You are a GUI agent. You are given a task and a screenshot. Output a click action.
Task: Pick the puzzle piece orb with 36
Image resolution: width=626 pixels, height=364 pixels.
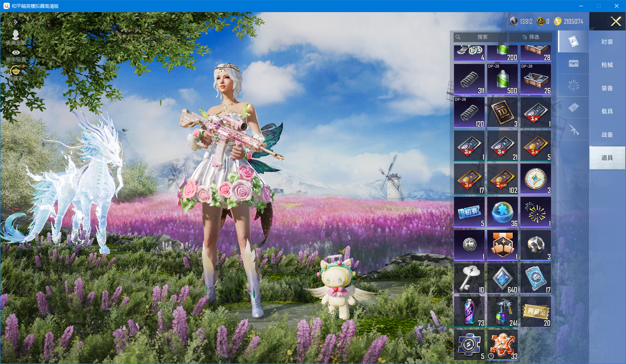click(503, 212)
